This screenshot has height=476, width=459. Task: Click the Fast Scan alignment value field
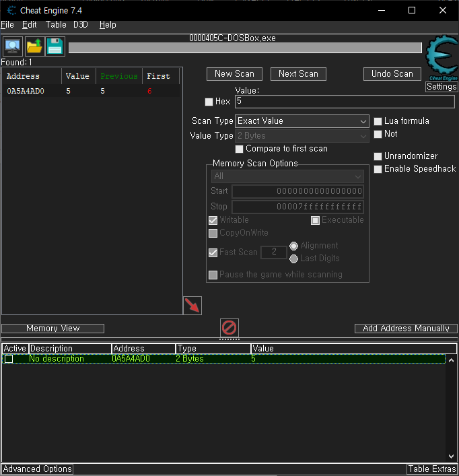pos(274,252)
